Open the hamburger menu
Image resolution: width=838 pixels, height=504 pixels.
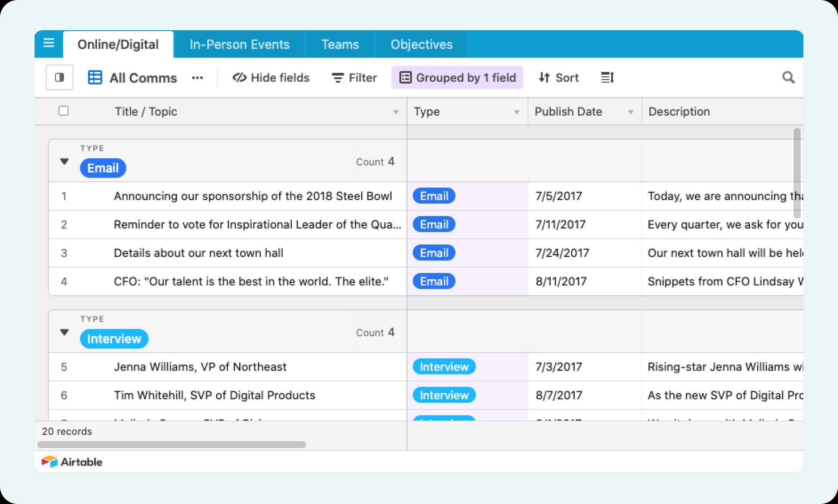click(x=49, y=43)
